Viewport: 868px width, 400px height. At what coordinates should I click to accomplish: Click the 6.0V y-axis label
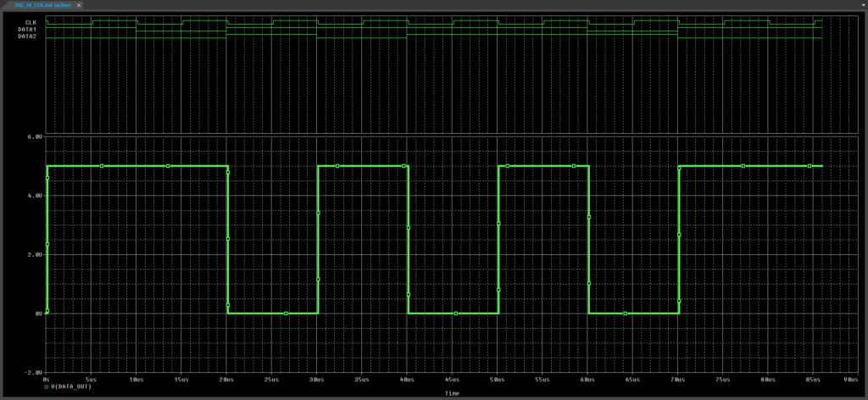[34, 136]
